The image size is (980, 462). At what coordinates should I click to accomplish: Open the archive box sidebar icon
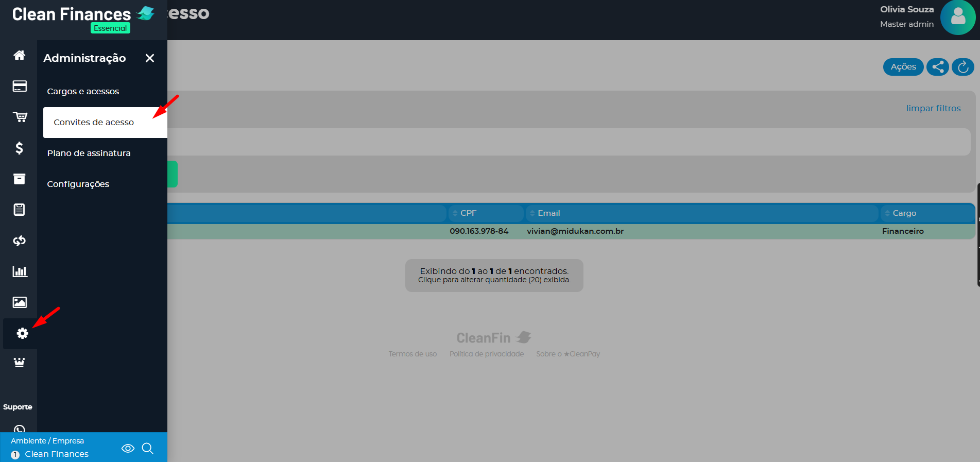click(x=20, y=179)
